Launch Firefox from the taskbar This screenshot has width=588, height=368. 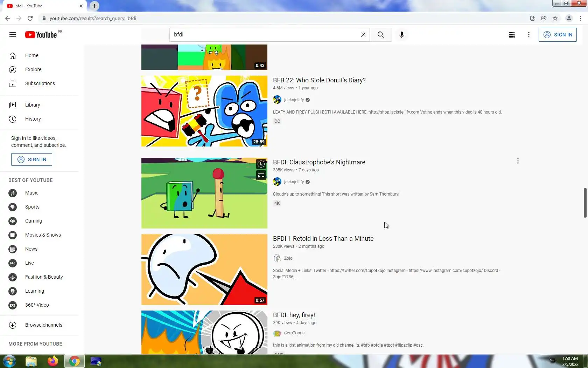click(53, 361)
